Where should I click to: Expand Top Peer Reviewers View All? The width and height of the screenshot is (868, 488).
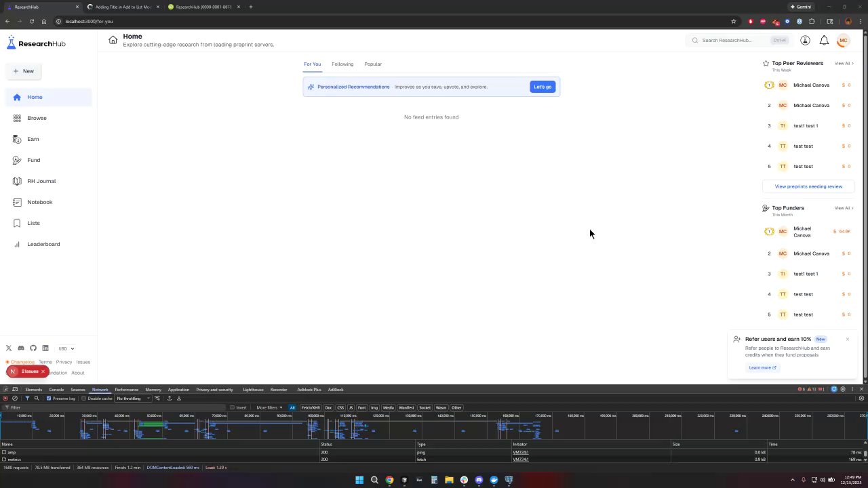click(x=844, y=64)
